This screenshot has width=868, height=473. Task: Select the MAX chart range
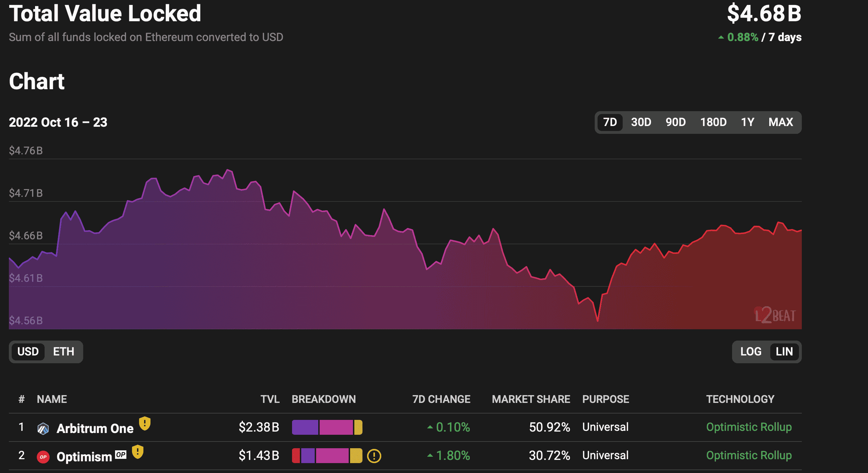781,122
